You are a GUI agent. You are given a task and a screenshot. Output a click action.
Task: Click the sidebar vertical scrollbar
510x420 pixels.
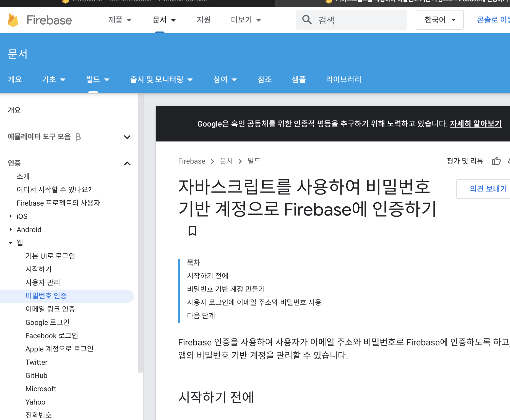pyautogui.click(x=140, y=233)
